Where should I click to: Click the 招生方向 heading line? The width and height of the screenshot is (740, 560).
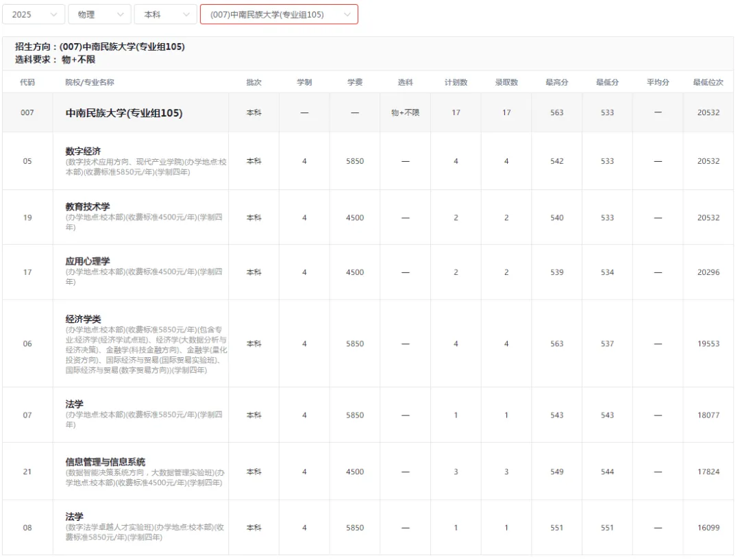click(x=100, y=47)
